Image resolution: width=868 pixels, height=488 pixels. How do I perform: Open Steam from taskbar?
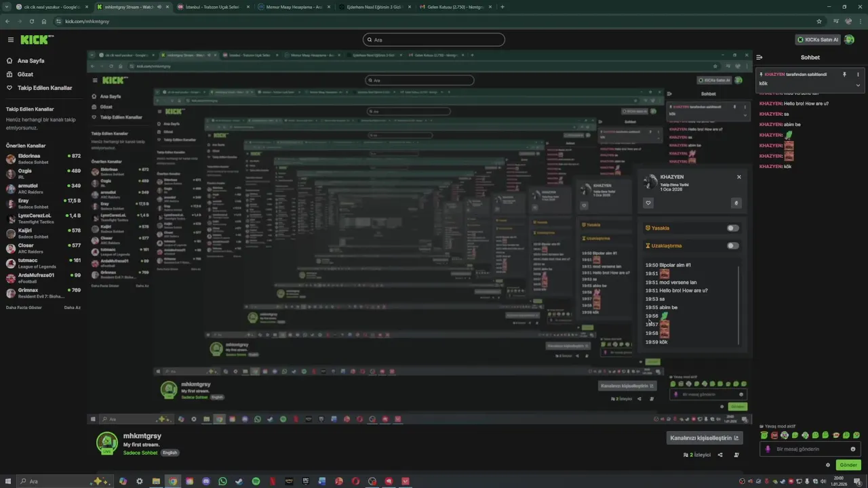[239, 481]
